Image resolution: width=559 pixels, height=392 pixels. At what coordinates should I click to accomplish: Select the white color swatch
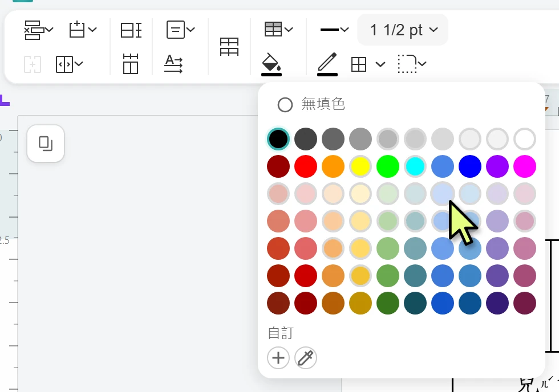click(524, 139)
